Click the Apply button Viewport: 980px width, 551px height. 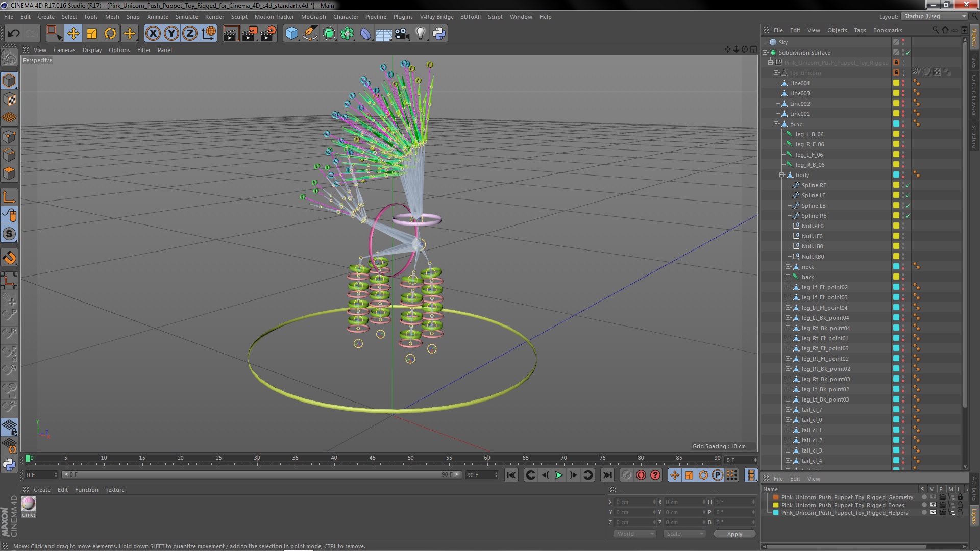point(734,534)
